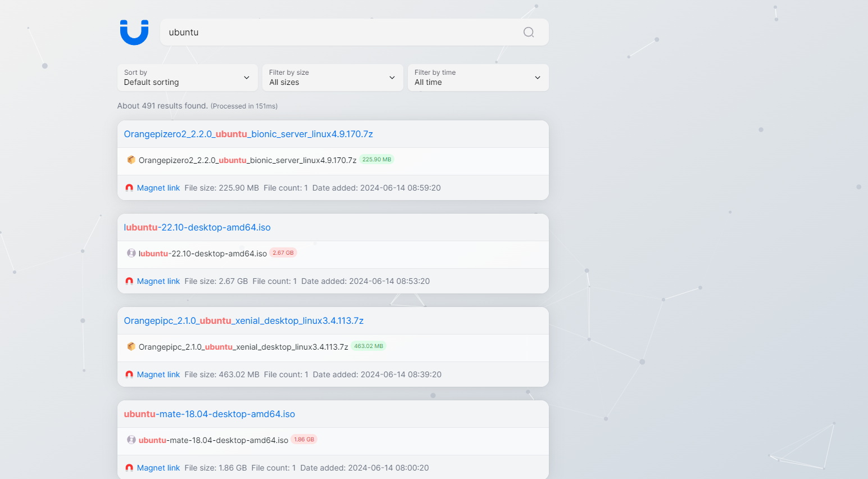The width and height of the screenshot is (868, 479).
Task: Click Magnet link for Orangepizero2 result
Action: (158, 188)
